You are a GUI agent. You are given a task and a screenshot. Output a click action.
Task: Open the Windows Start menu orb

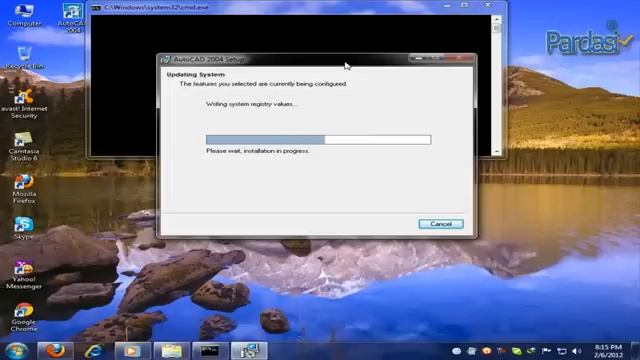[x=17, y=351]
